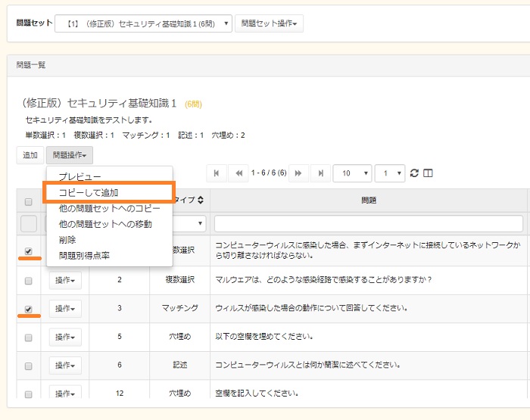
Task: Toggle the select-all checkbox in table header
Action: (x=29, y=201)
